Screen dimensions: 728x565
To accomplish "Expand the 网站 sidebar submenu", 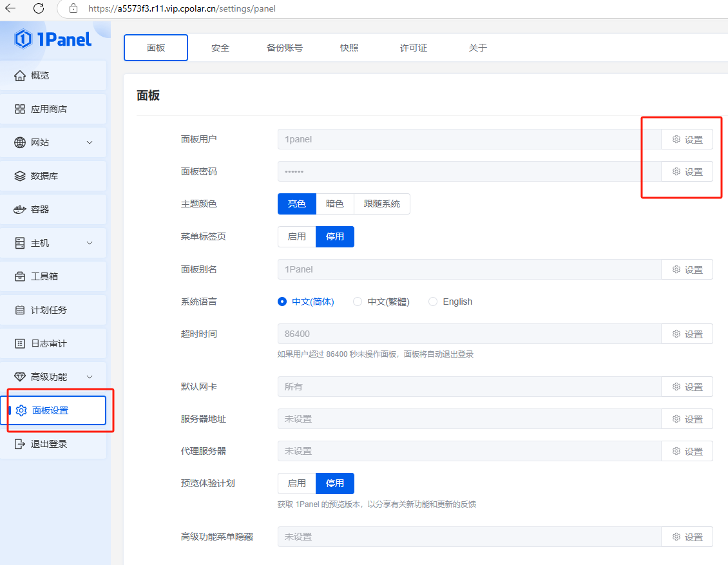I will [x=90, y=142].
